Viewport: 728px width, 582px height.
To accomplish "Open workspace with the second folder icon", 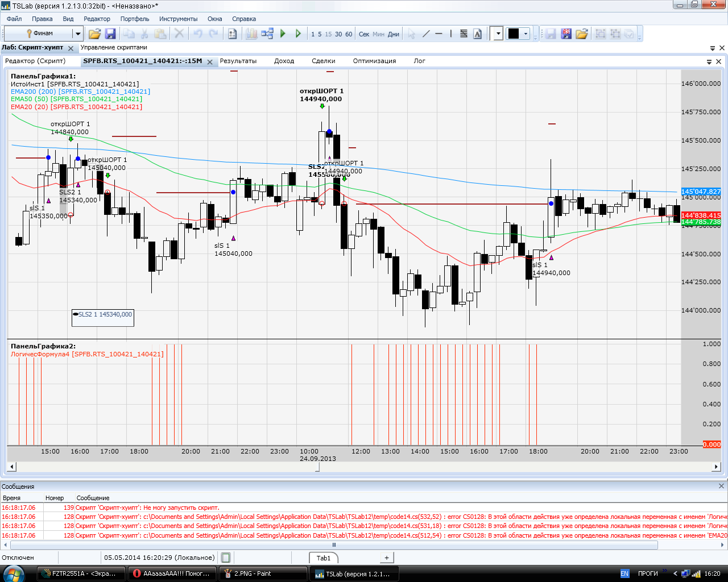I will pyautogui.click(x=581, y=34).
